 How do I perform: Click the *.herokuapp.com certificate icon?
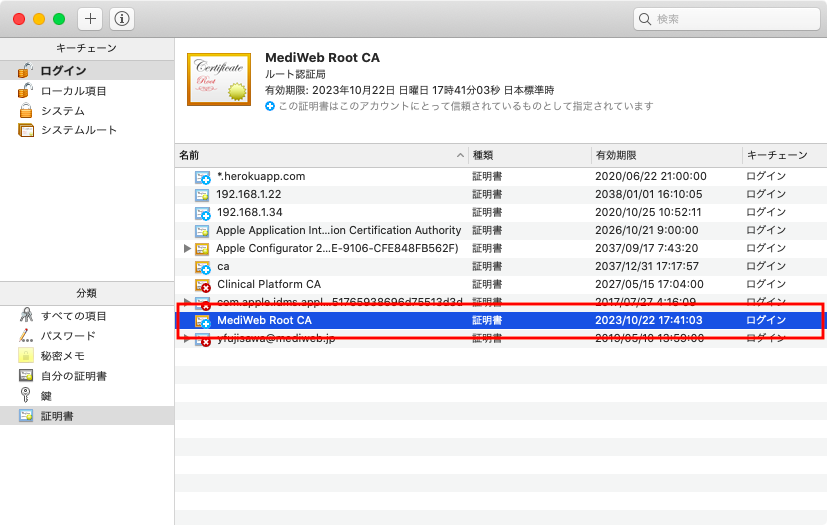[203, 177]
